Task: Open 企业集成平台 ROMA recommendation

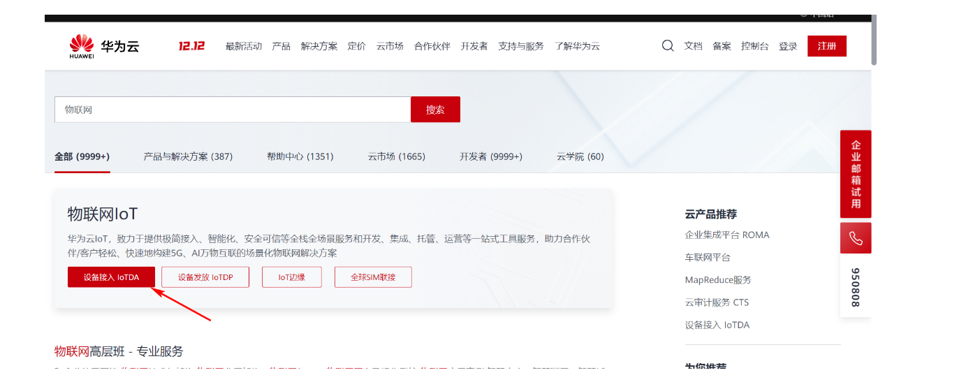Action: tap(727, 235)
